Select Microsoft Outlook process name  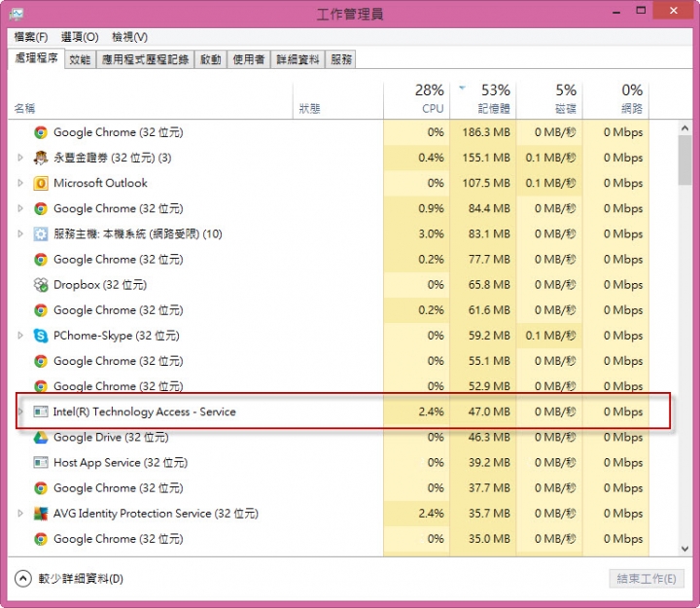pyautogui.click(x=100, y=183)
